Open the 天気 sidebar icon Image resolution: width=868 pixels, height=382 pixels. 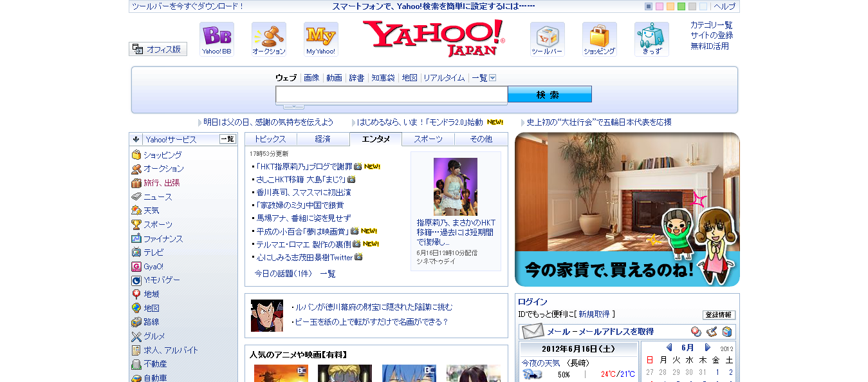coord(136,211)
